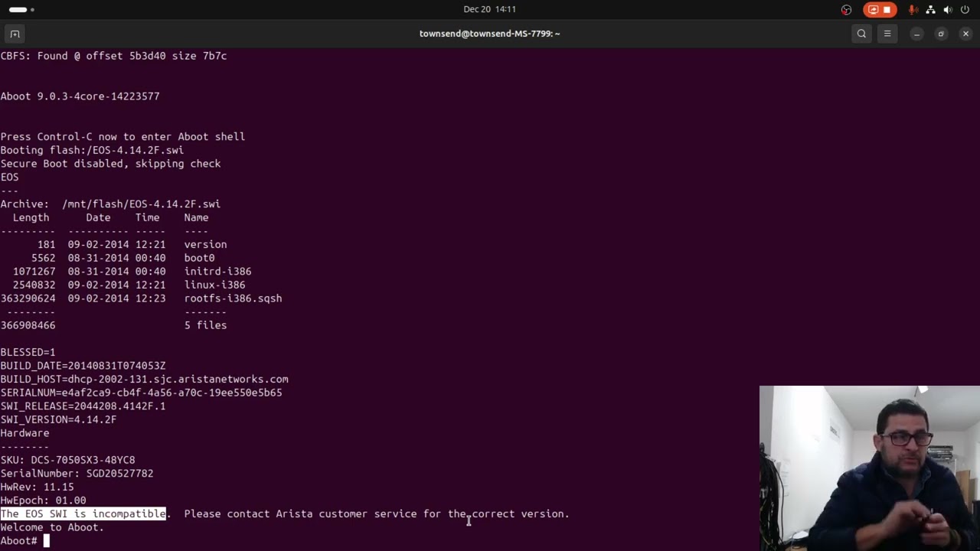Open the terminal search
The width and height of the screenshot is (980, 551).
[x=861, y=34]
